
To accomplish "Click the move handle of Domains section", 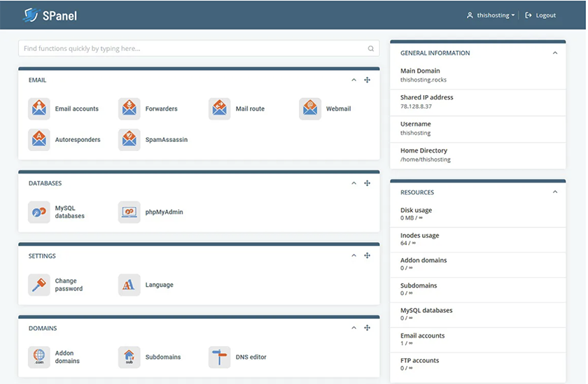I will pyautogui.click(x=367, y=328).
